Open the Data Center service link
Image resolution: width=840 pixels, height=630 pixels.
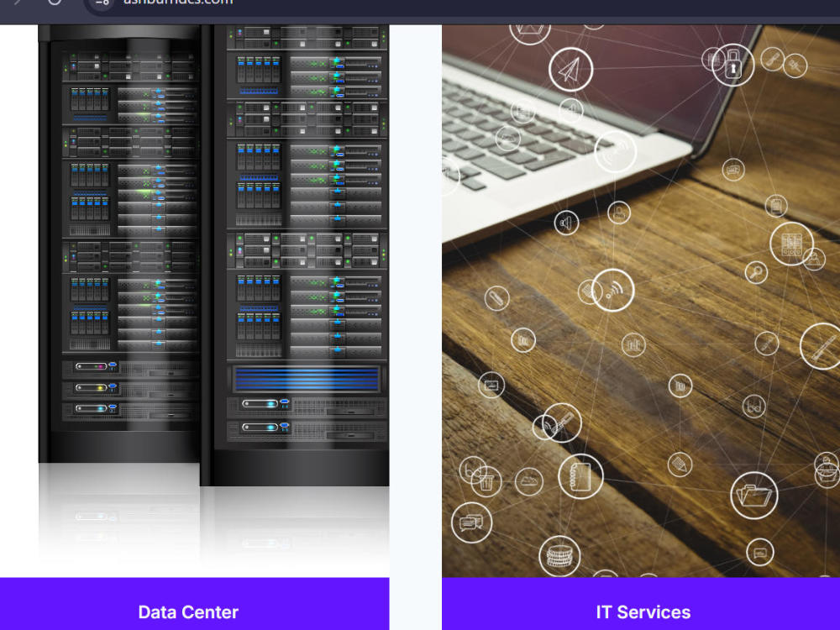pos(188,612)
